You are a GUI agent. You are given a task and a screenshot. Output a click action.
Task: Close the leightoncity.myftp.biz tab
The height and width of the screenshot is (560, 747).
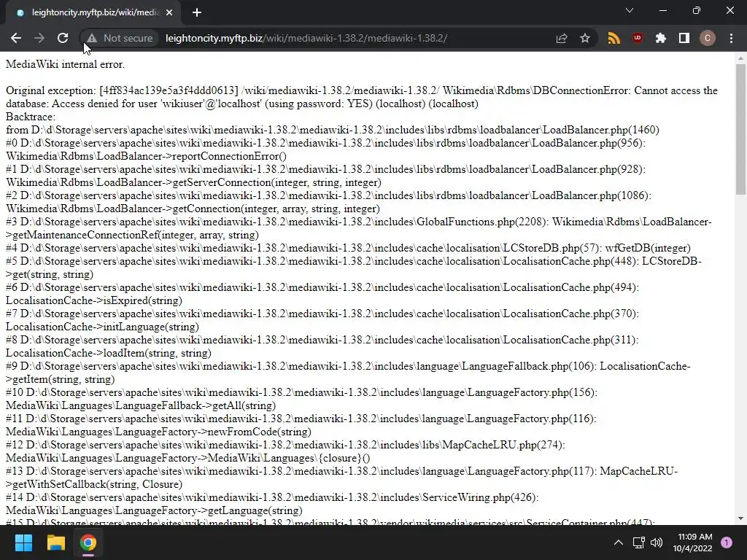pos(169,13)
